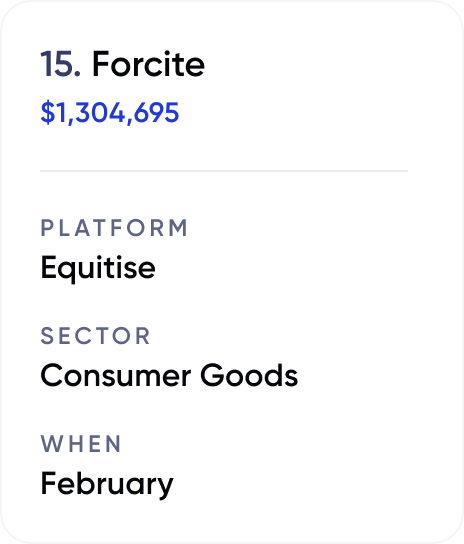Click the word Goods in sector
Image resolution: width=464 pixels, height=544 pixels.
click(249, 375)
